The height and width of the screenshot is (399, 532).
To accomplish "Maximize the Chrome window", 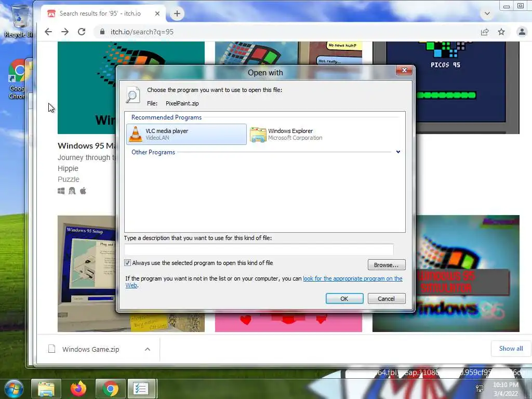I will point(521,6).
